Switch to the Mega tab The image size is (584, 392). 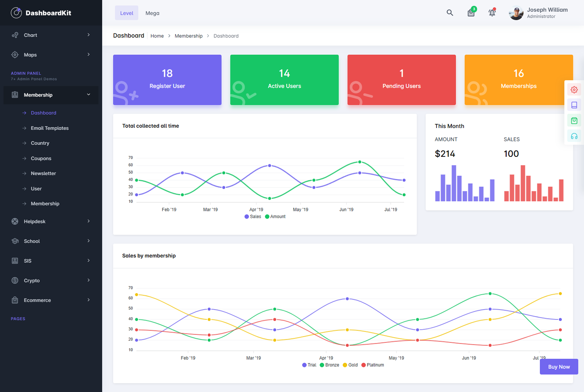tap(152, 13)
